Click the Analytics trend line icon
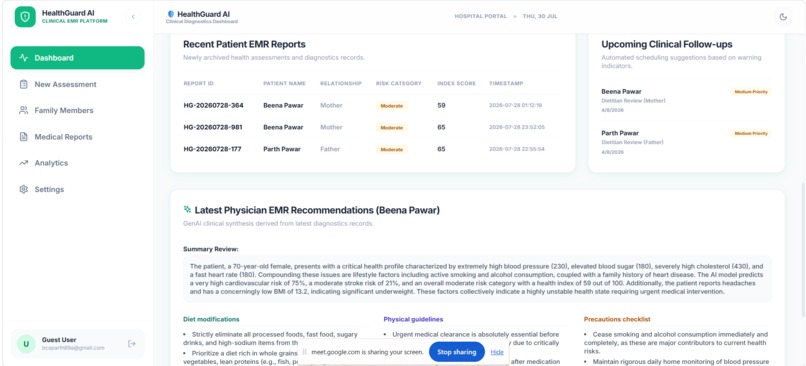 pyautogui.click(x=23, y=163)
